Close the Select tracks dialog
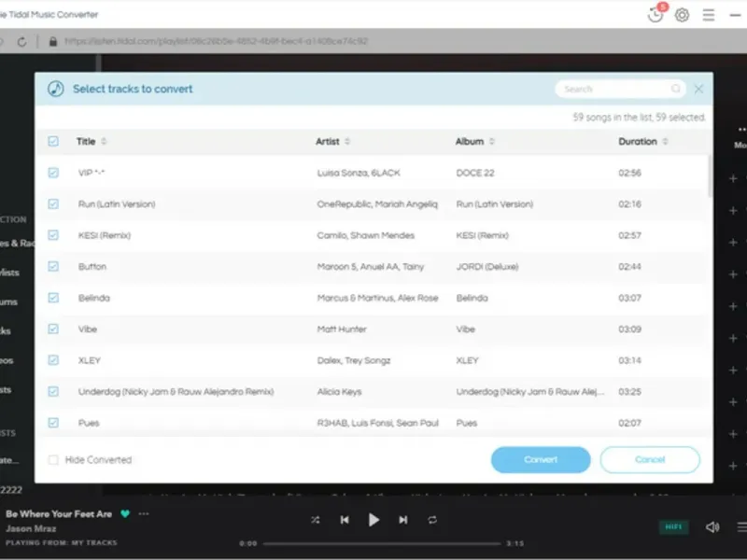The width and height of the screenshot is (747, 560). 698,89
